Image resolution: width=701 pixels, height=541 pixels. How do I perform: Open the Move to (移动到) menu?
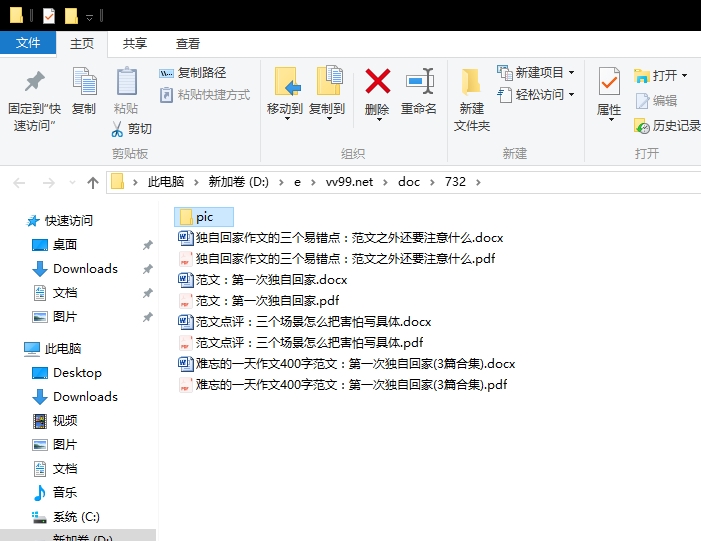point(285,94)
